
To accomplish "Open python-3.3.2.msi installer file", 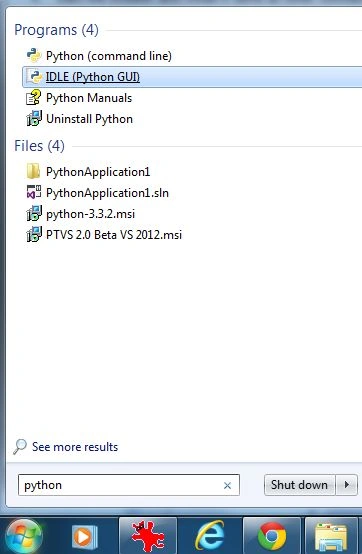I will [x=90, y=214].
